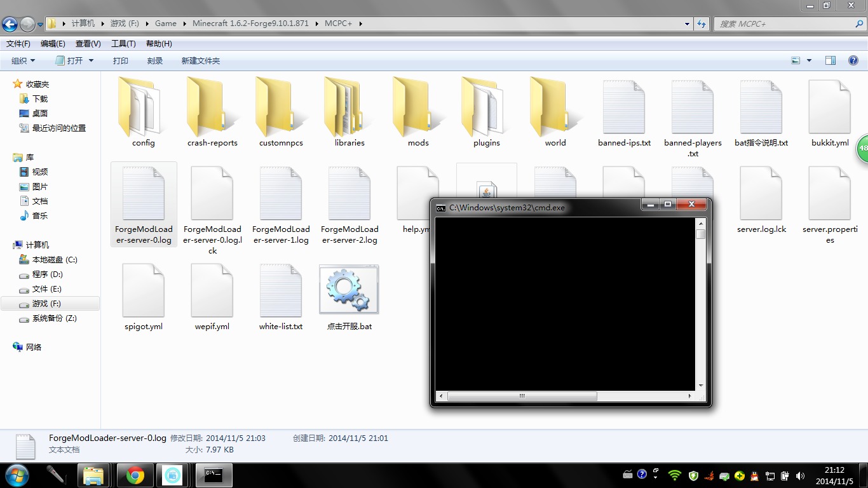
Task: Select the banned-ips.txt file
Action: (x=624, y=112)
